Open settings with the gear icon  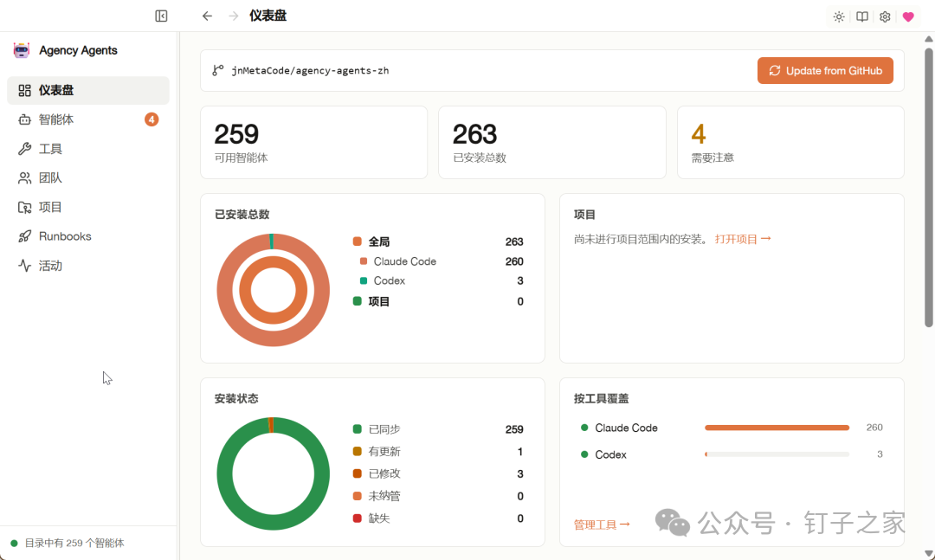point(885,16)
